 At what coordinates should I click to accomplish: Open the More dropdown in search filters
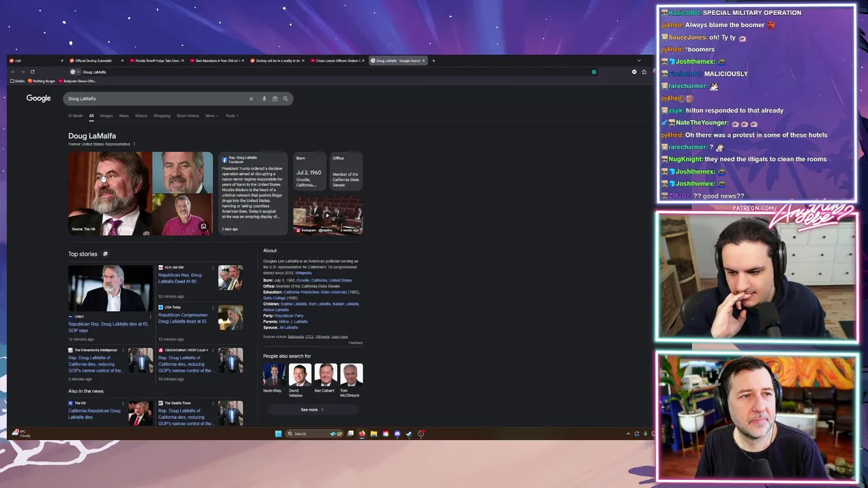pos(212,116)
